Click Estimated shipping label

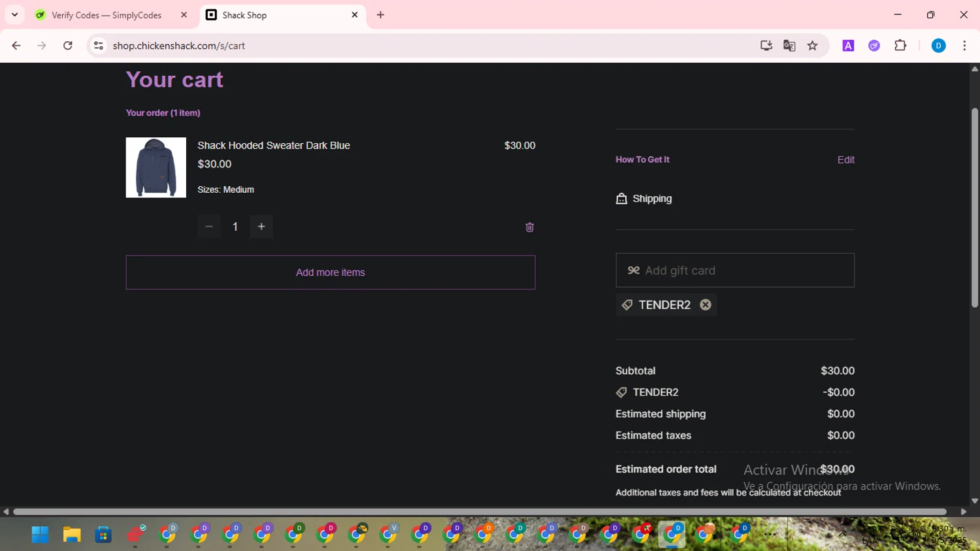[x=661, y=414]
